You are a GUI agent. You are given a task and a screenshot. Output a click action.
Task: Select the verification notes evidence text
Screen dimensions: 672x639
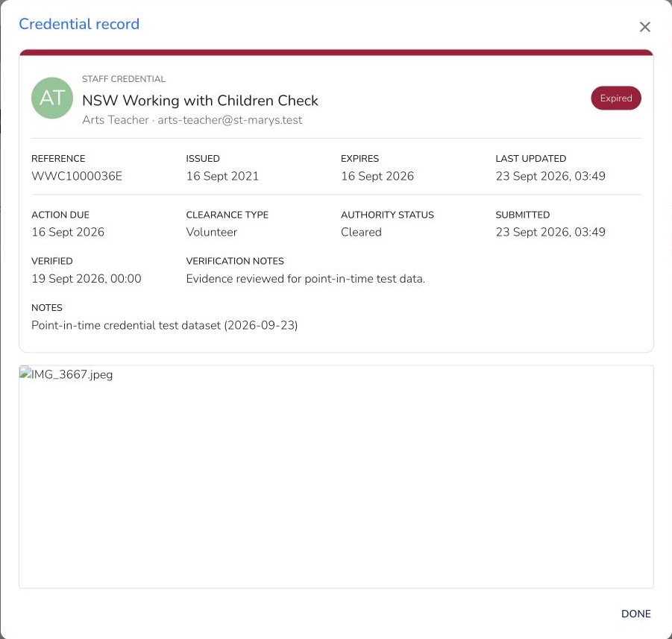[x=306, y=279]
